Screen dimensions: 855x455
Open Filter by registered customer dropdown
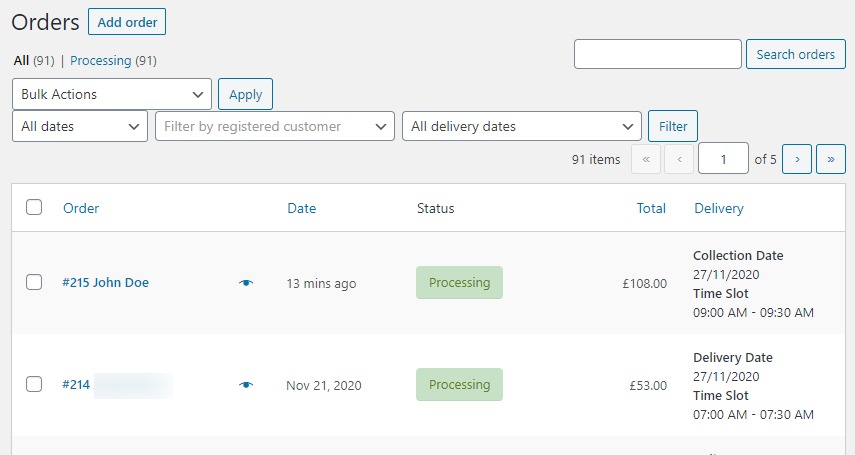point(274,127)
